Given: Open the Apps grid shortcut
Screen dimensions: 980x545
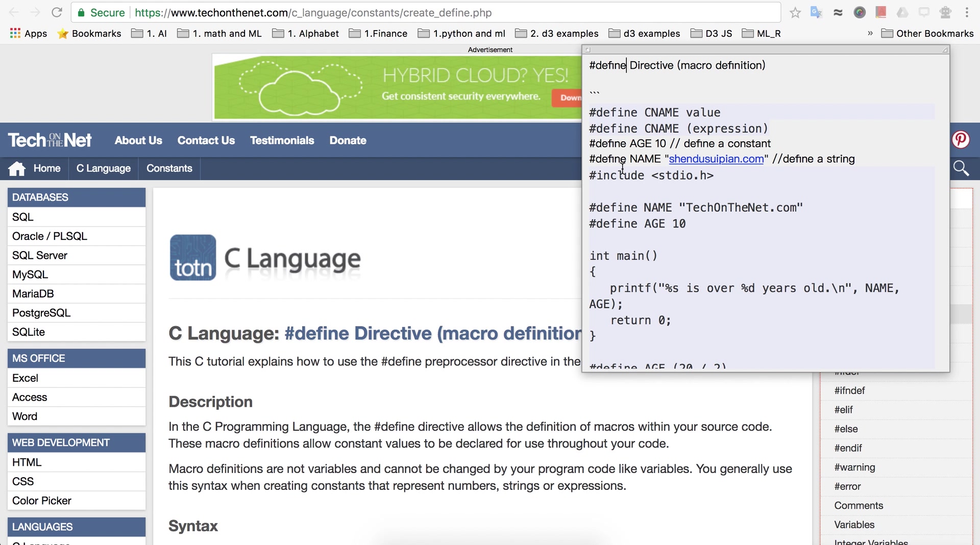Looking at the screenshot, I should click(x=29, y=33).
